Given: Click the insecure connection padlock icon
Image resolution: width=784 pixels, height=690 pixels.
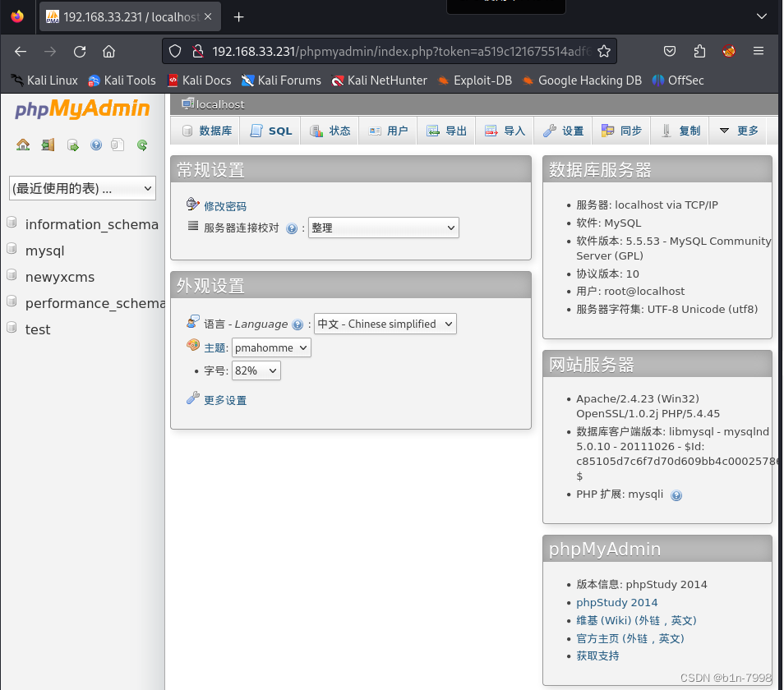Looking at the screenshot, I should (198, 51).
